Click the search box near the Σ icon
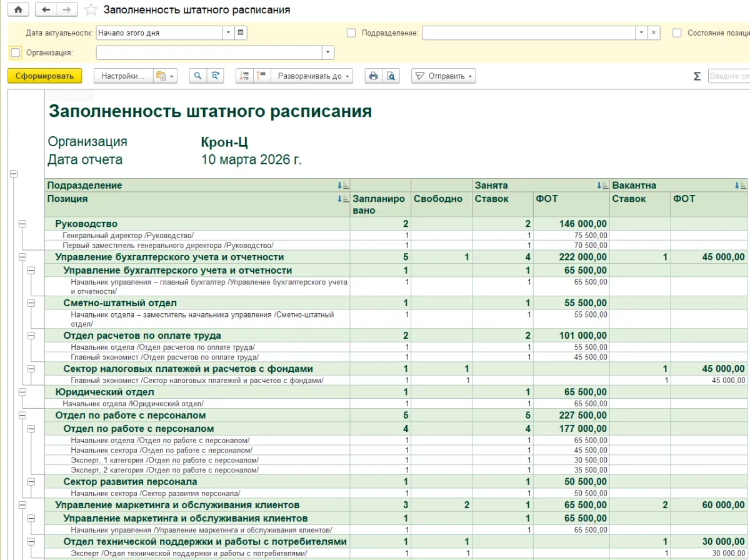The height and width of the screenshot is (560, 750). point(729,76)
